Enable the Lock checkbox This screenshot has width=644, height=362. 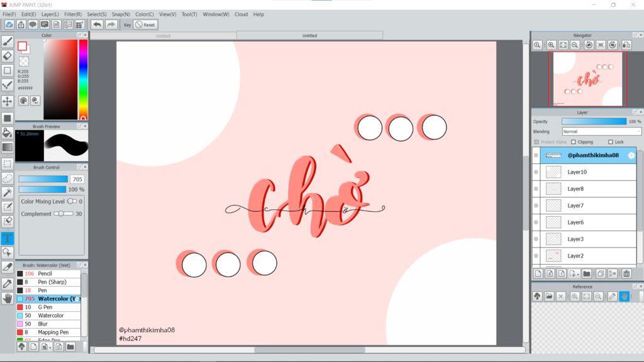610,142
